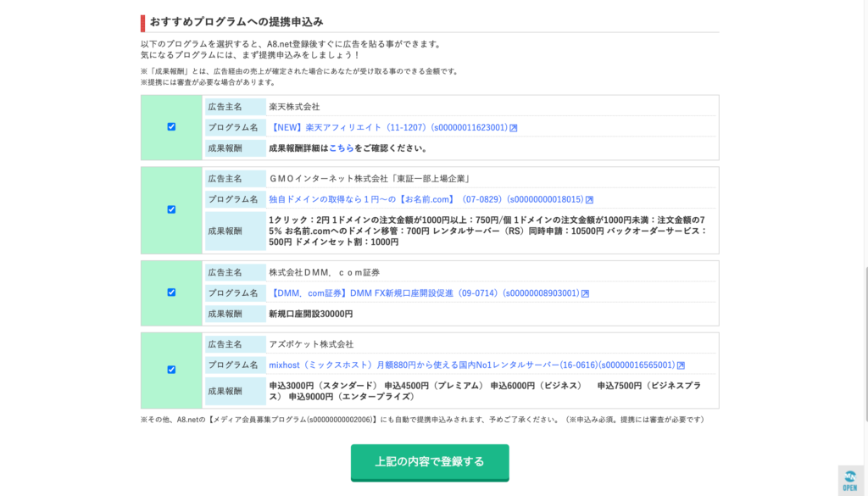868x496 pixels.
Task: Click the external-link icon after the mixhost program name
Action: (681, 365)
